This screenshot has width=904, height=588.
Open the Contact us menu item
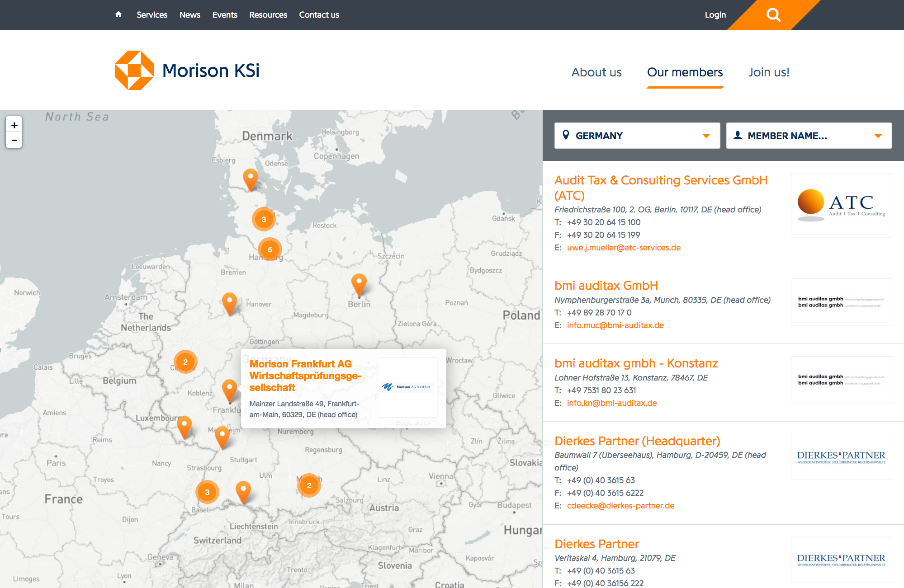[x=319, y=15]
